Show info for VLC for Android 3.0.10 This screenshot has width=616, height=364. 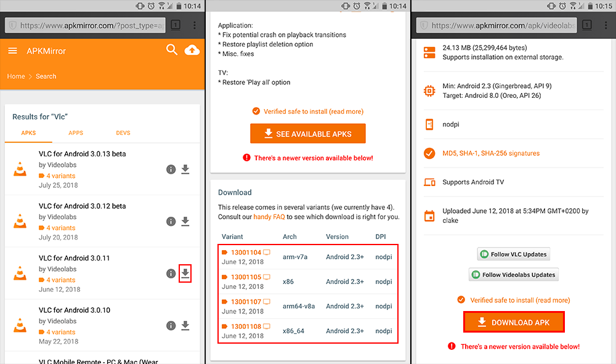[x=171, y=326]
